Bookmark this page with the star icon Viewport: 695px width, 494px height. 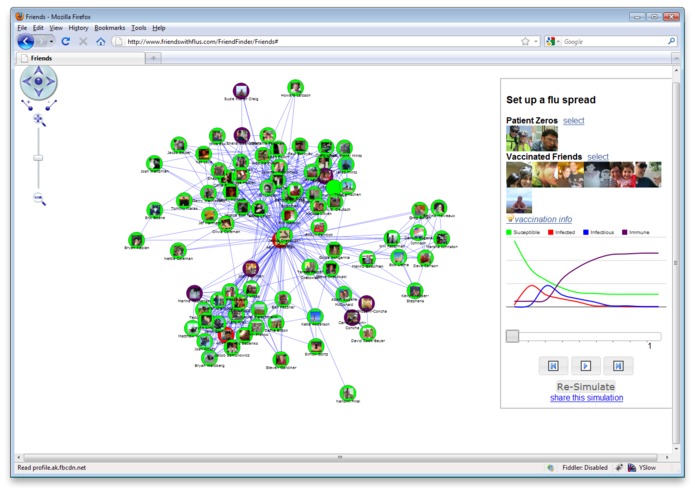pyautogui.click(x=525, y=41)
